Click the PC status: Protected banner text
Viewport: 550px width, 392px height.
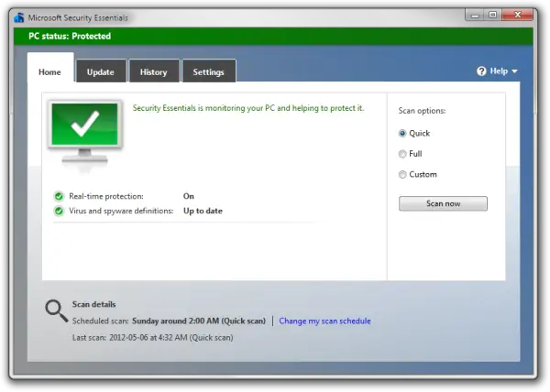70,36
